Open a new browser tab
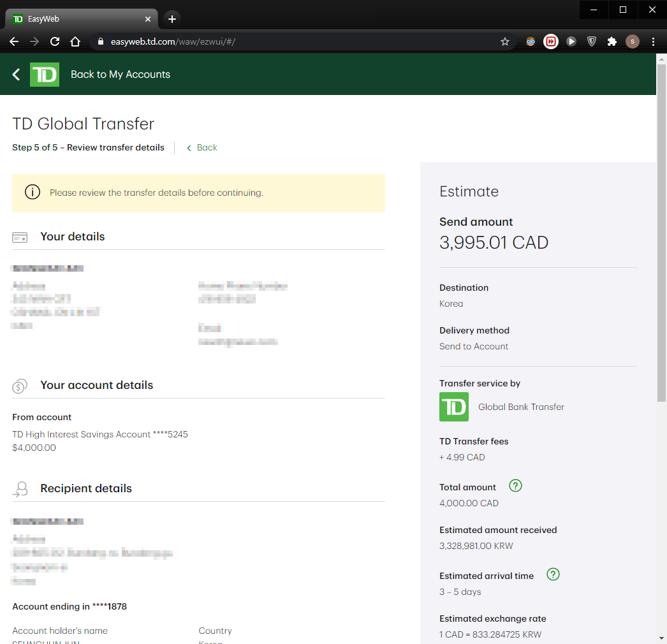Viewport: 667px width, 644px height. pos(172,19)
